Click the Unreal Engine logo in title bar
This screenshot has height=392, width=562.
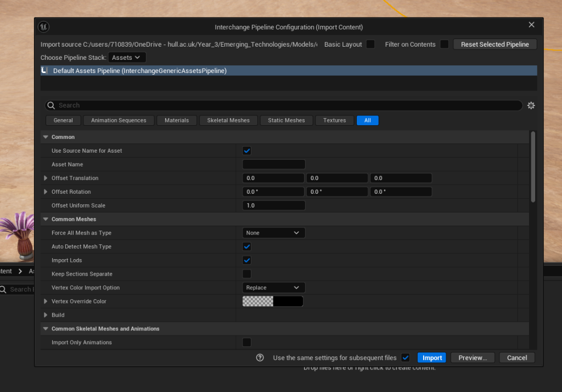44,27
